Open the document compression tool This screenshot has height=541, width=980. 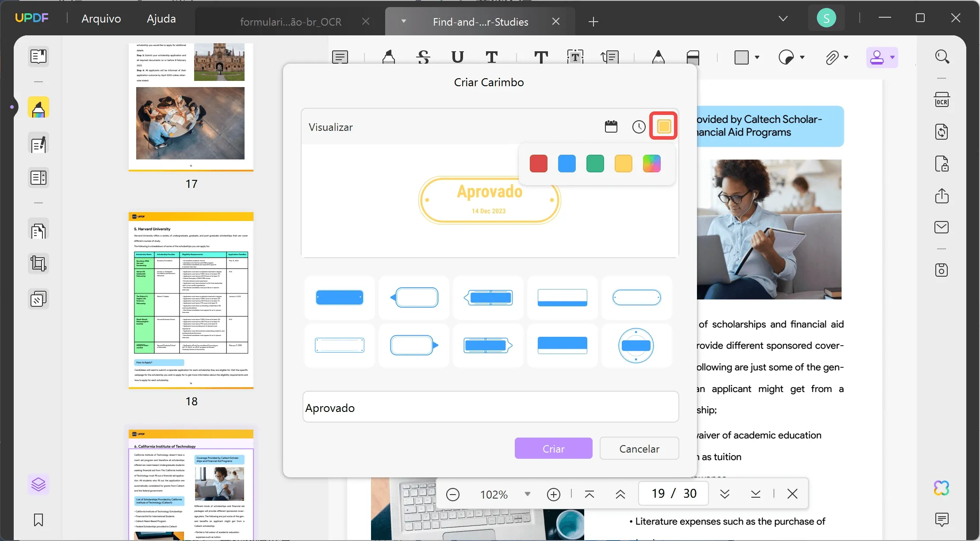pyautogui.click(x=942, y=132)
